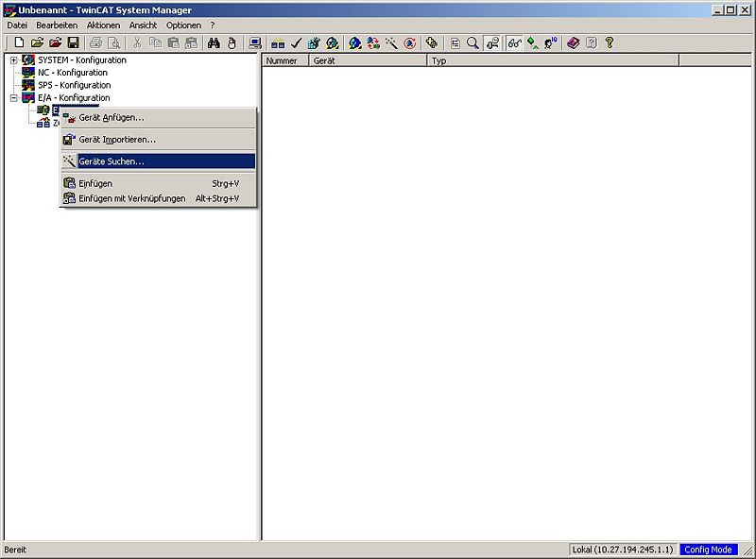The width and height of the screenshot is (756, 559).
Task: Click the mouse-shaped toolbar icon
Action: (232, 42)
